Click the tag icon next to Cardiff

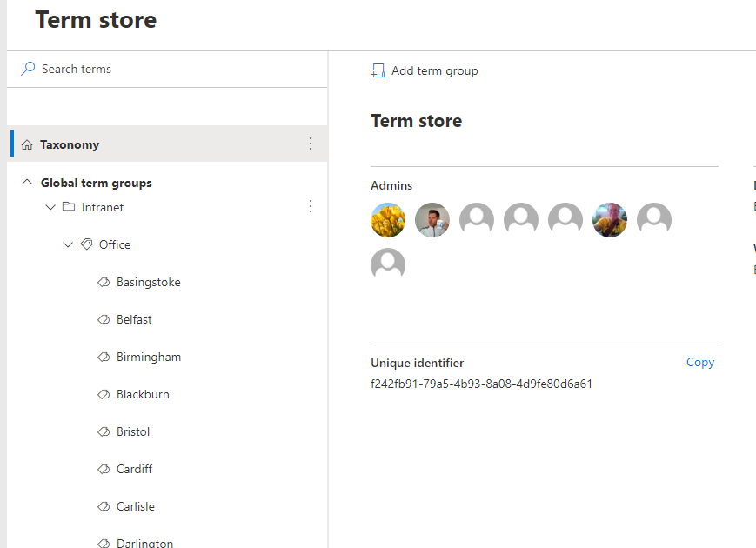[x=105, y=469]
